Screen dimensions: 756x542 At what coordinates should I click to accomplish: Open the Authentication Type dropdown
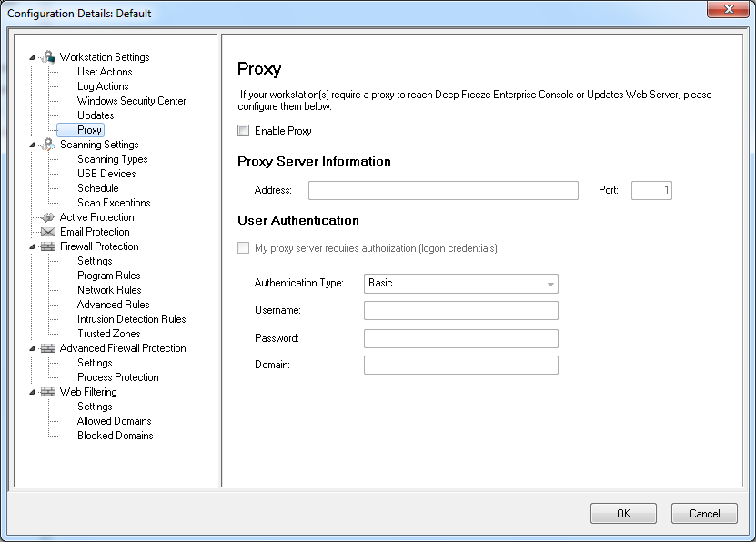(x=460, y=284)
